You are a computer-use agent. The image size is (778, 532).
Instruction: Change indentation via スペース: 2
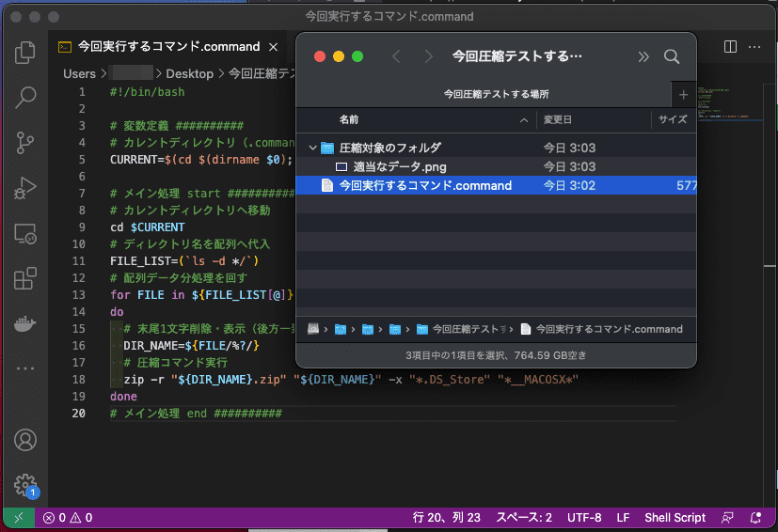tap(524, 518)
